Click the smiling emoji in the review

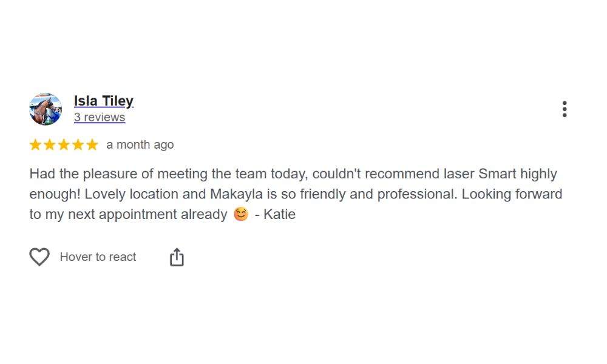pyautogui.click(x=241, y=214)
